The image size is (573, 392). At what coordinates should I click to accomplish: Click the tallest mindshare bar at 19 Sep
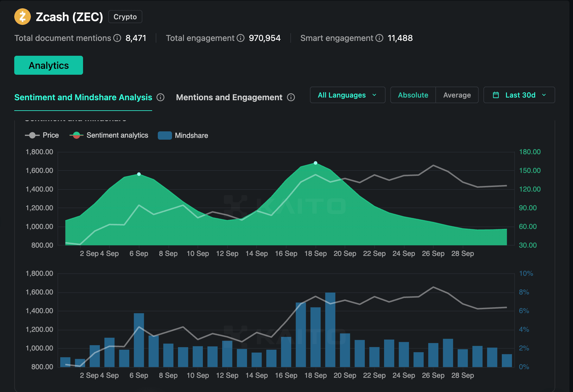coord(330,330)
